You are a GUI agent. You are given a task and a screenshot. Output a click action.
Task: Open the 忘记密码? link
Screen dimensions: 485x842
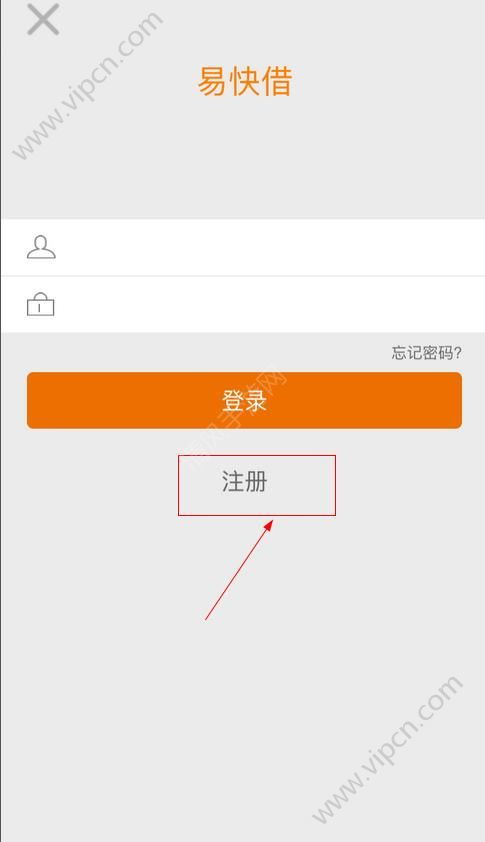click(426, 353)
